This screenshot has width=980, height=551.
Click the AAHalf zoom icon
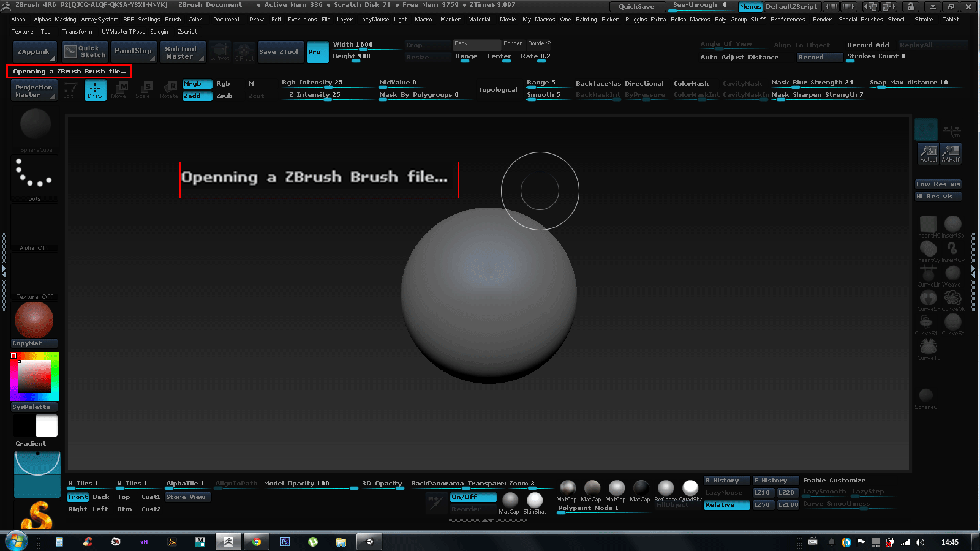click(951, 152)
